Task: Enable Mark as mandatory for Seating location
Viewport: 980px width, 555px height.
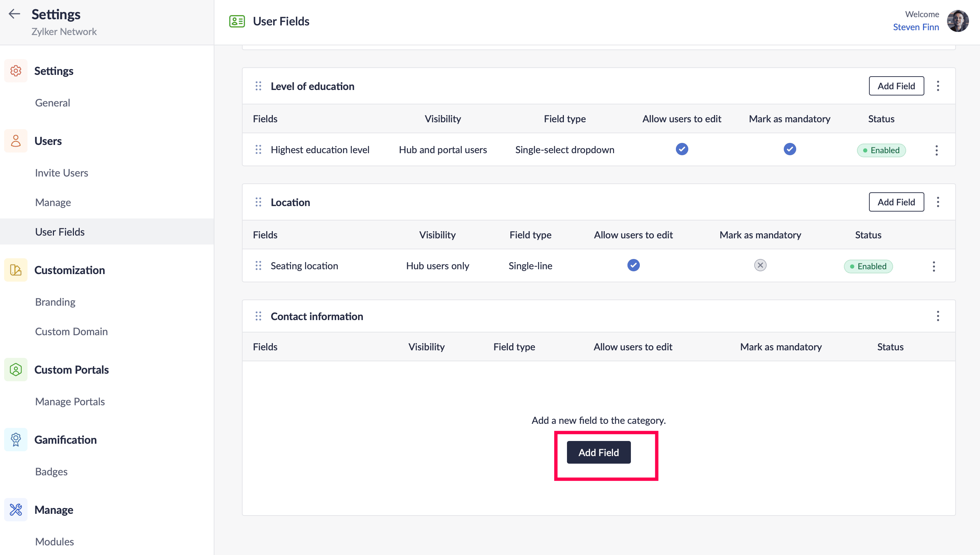Action: click(x=760, y=265)
